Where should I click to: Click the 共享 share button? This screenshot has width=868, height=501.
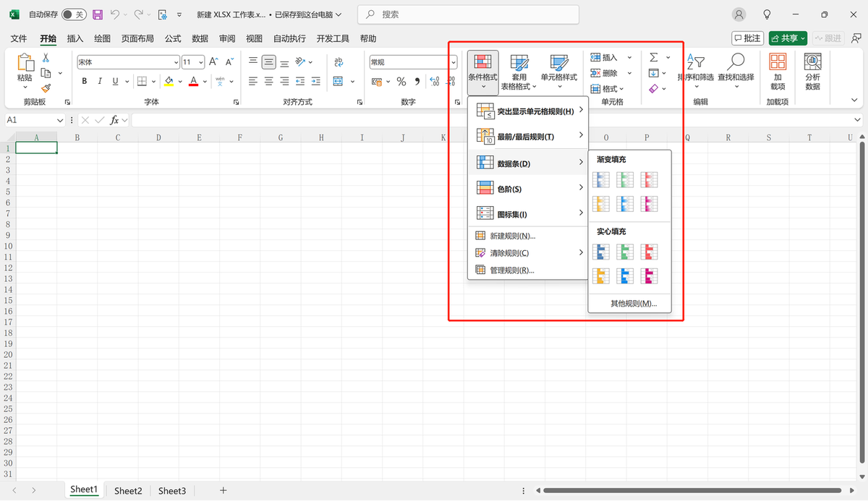point(787,38)
